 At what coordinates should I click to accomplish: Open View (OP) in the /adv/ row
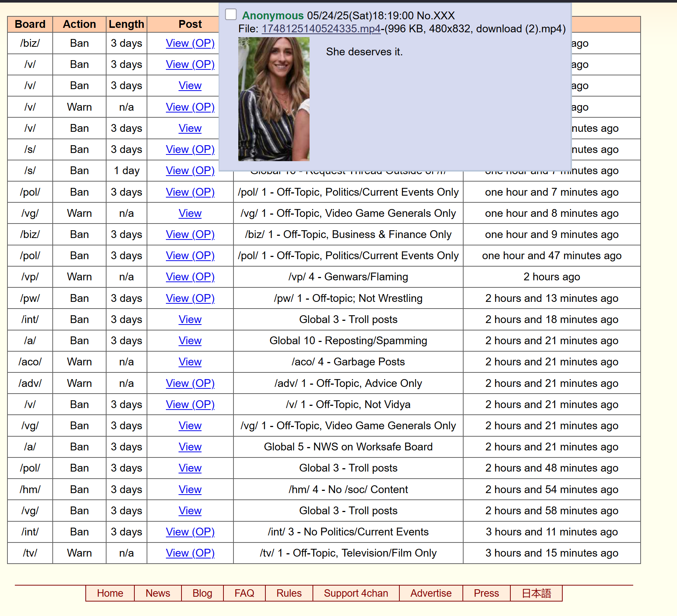pos(190,383)
